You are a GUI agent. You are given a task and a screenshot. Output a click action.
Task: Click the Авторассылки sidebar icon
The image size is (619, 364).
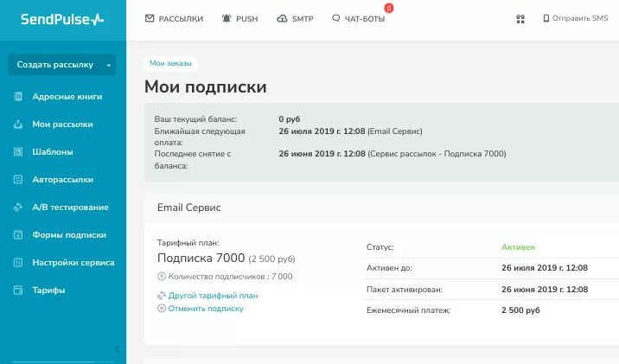18,179
